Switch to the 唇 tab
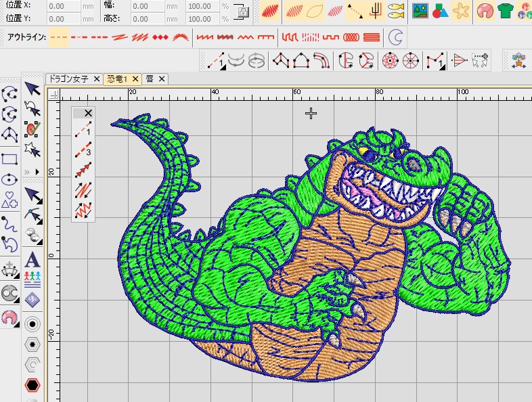 click(x=150, y=79)
